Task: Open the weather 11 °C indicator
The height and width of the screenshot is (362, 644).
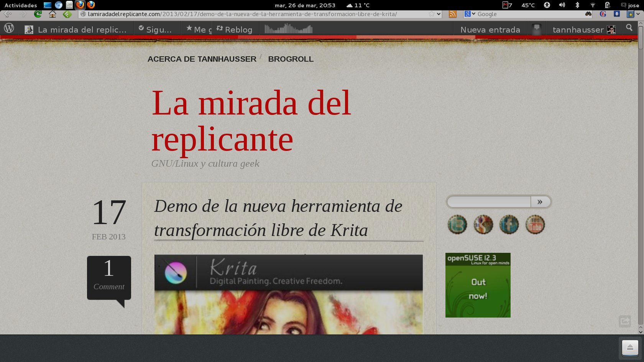Action: (x=358, y=5)
